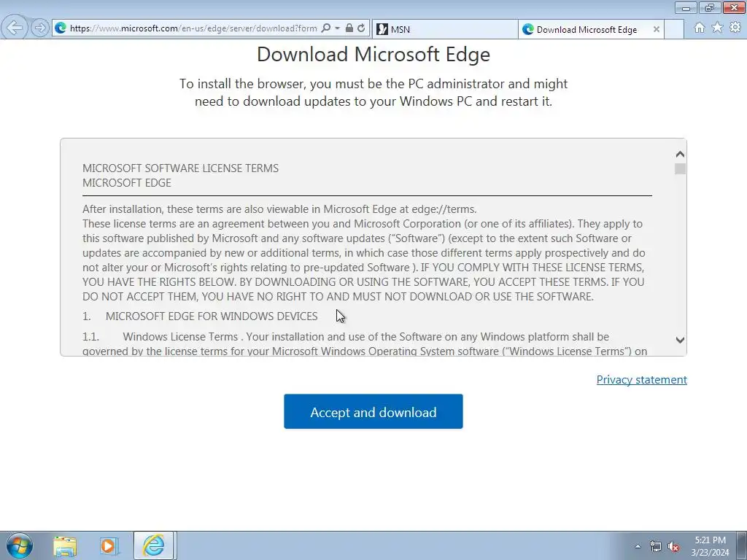Close the Download Microsoft Edge tab
Screen dimensions: 747x560
tap(656, 29)
